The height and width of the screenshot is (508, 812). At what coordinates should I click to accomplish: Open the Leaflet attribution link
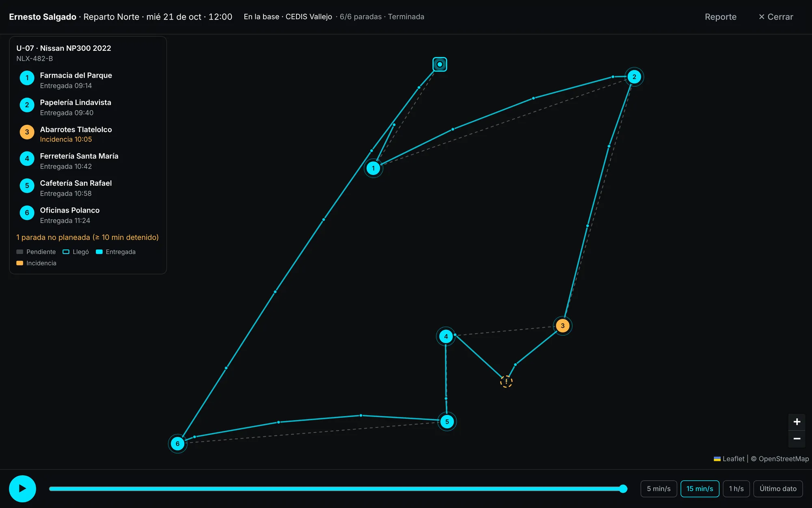tap(729, 458)
